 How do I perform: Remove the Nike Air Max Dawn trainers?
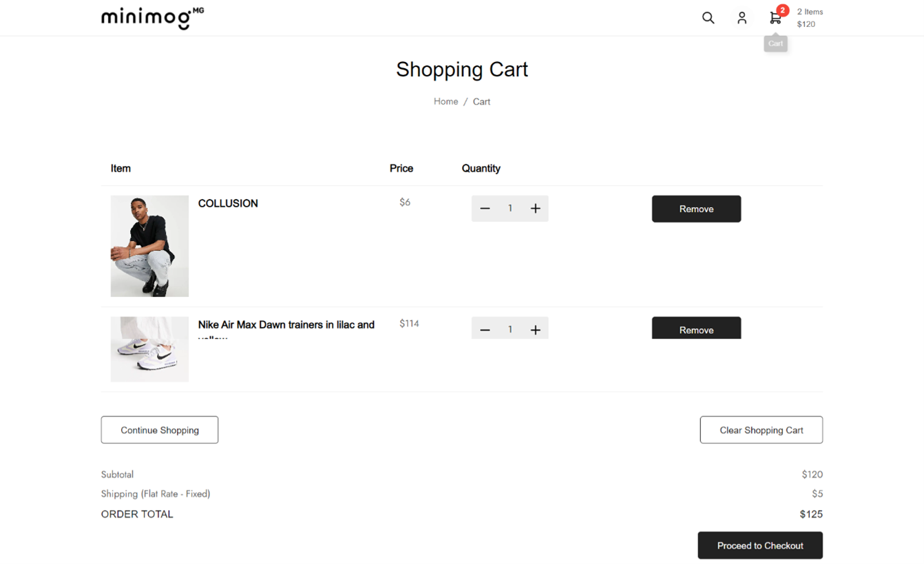(x=696, y=328)
